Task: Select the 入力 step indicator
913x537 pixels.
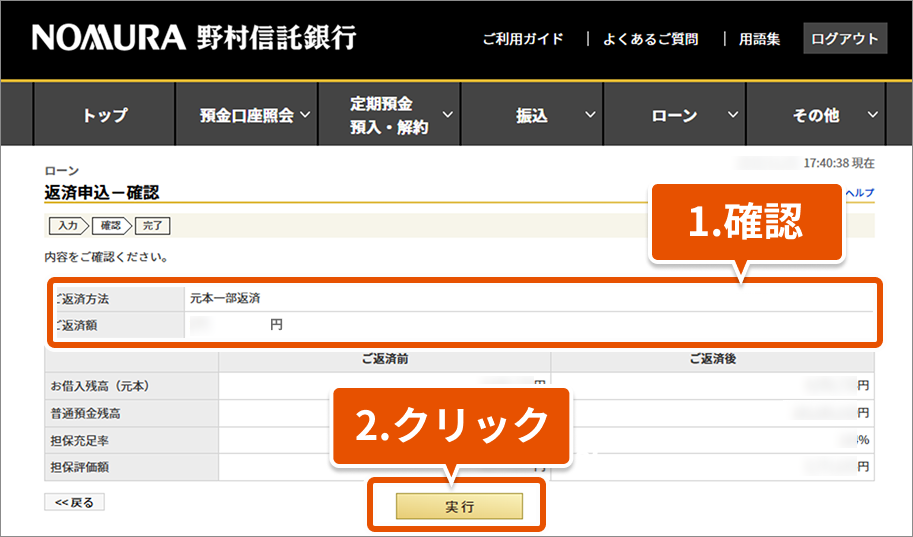Action: coord(62,226)
